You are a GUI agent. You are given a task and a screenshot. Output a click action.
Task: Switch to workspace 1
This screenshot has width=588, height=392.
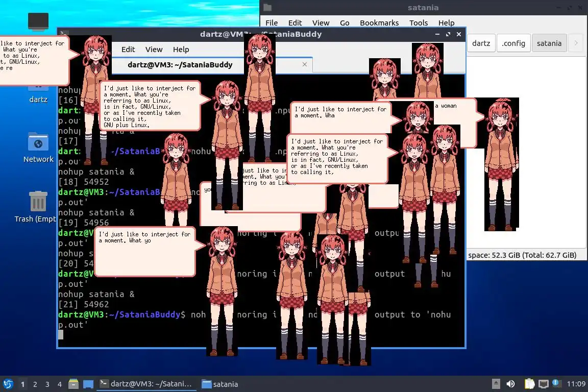[22, 384]
